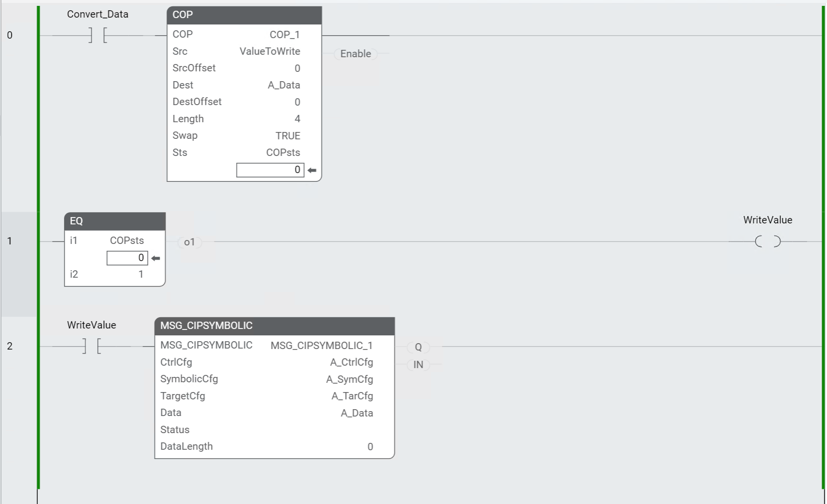Click the Sts value field under COP block
The width and height of the screenshot is (827, 504).
270,170
